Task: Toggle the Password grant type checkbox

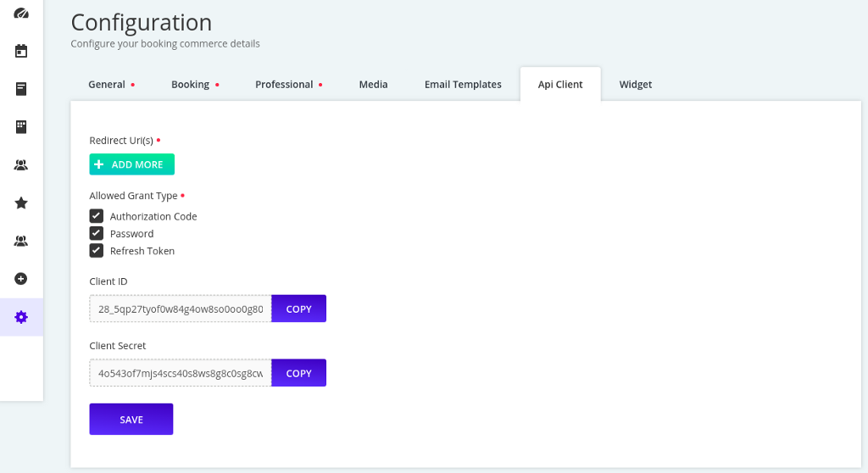Action: click(97, 233)
